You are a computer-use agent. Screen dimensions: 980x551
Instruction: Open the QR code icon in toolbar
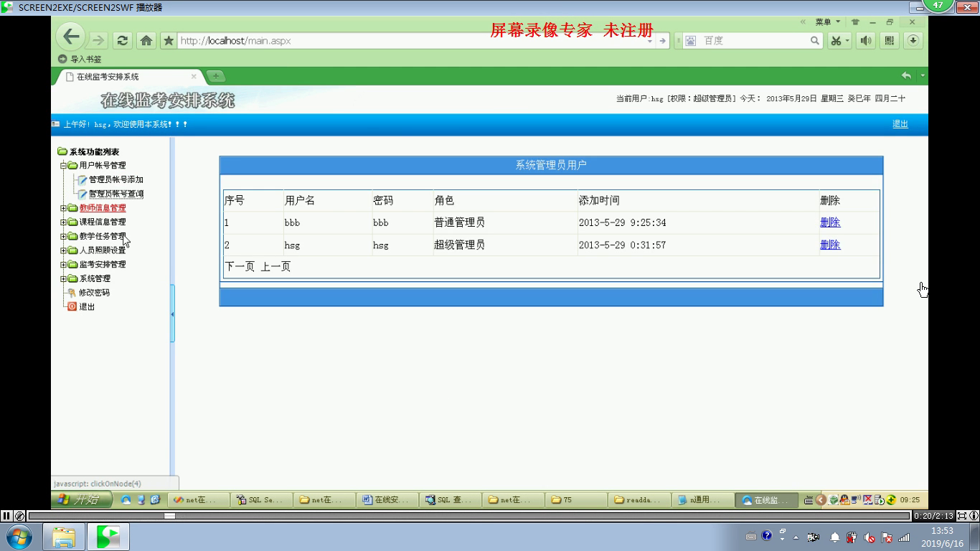(890, 41)
